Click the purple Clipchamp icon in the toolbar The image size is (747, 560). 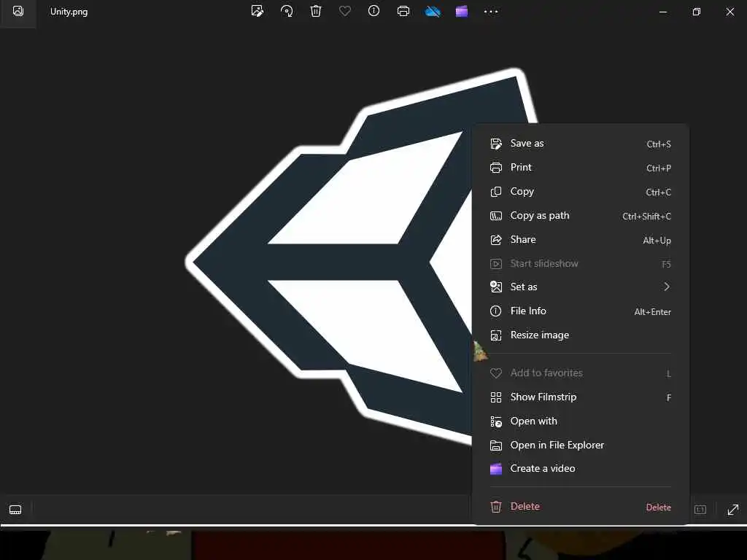point(462,11)
